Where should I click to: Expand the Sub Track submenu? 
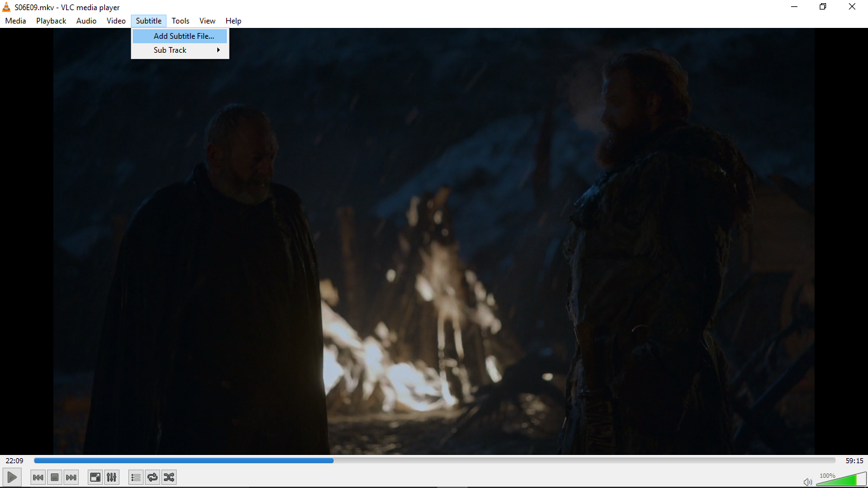[180, 50]
